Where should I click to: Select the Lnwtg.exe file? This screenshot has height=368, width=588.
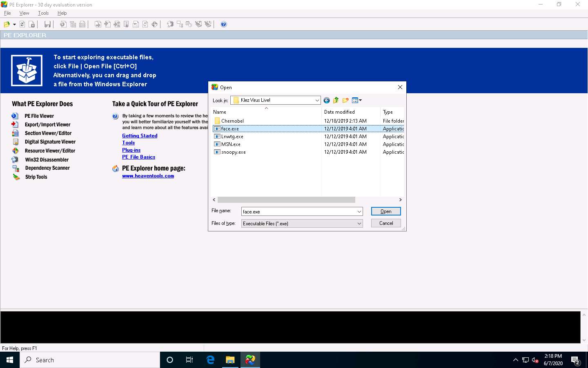coord(232,137)
